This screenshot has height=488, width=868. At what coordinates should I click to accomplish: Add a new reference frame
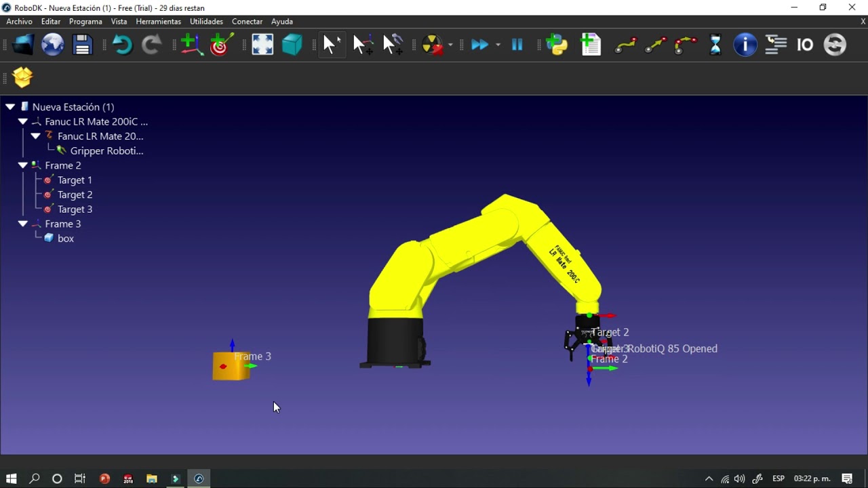192,45
